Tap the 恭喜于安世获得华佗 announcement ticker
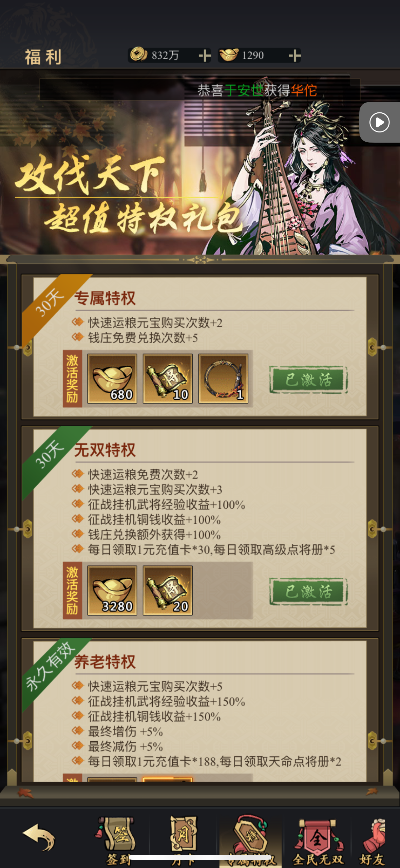This screenshot has width=400, height=868. (x=257, y=90)
